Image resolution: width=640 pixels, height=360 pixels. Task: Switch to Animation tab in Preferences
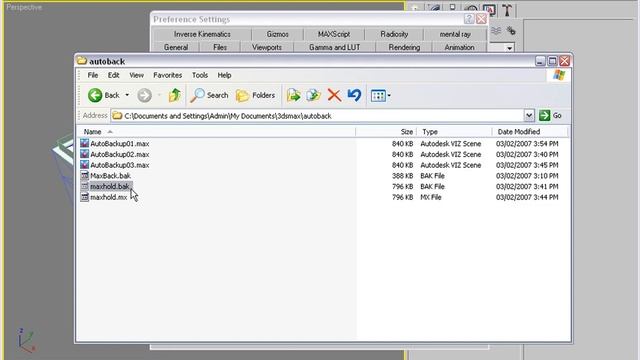click(459, 47)
